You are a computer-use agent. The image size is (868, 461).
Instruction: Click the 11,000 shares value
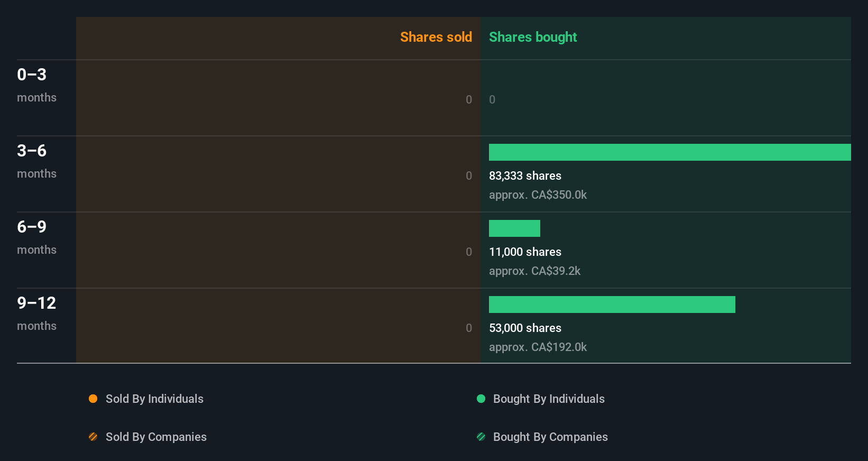click(525, 252)
